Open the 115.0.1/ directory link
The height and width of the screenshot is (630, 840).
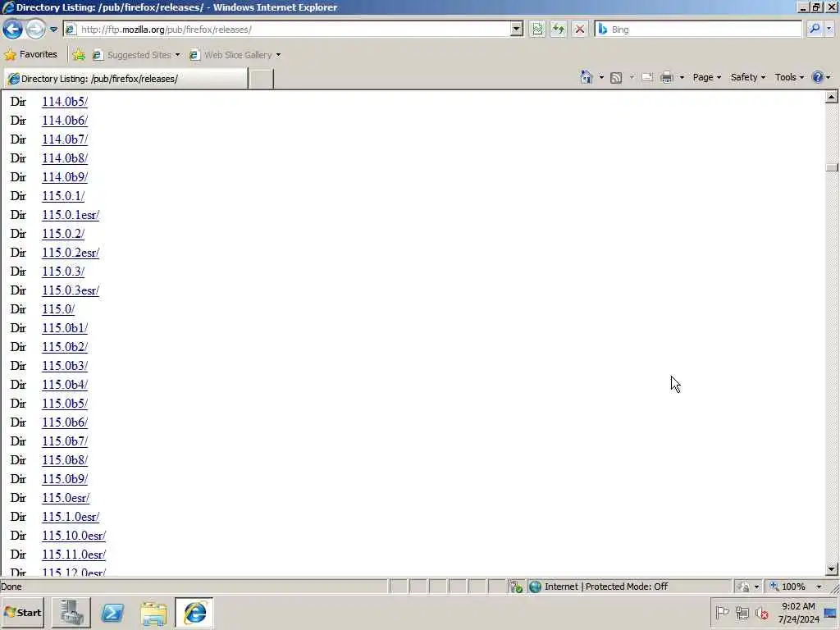coord(63,196)
